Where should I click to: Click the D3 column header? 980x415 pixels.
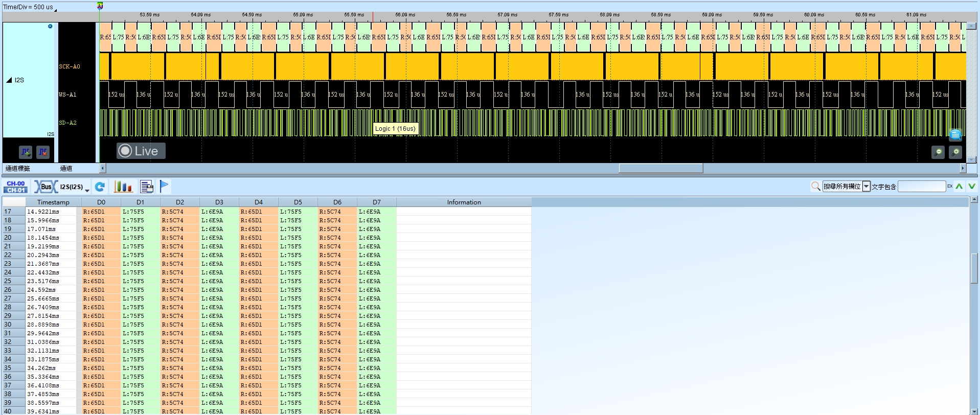[219, 202]
